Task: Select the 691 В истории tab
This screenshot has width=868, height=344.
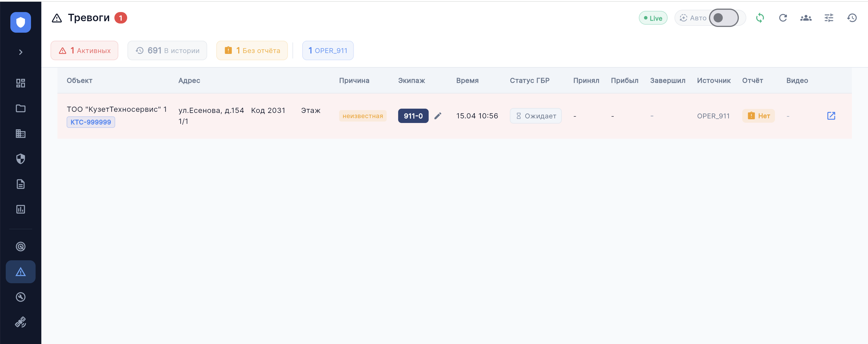Action: [x=167, y=50]
